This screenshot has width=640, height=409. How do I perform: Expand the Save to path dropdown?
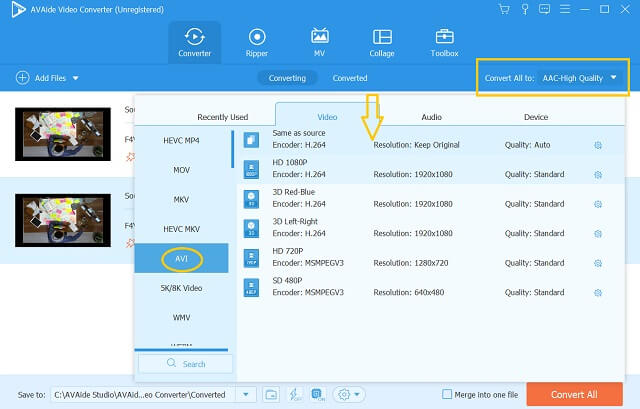coord(246,395)
